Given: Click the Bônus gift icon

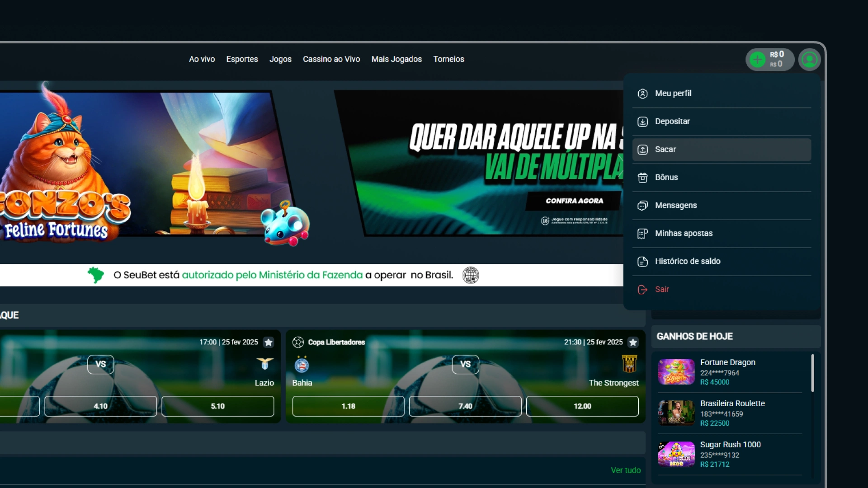Looking at the screenshot, I should (x=642, y=178).
